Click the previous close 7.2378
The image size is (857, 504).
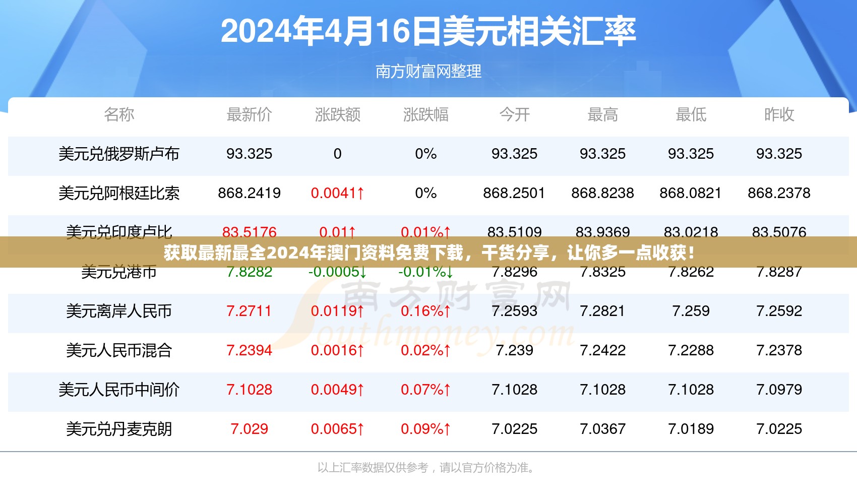779,350
